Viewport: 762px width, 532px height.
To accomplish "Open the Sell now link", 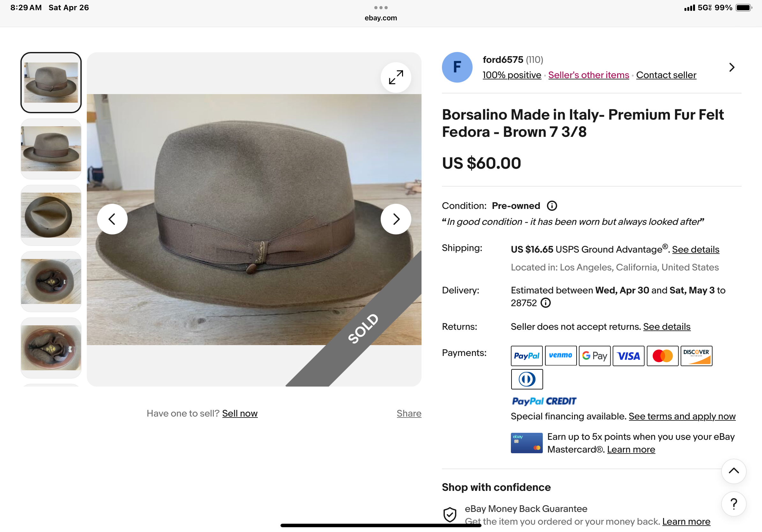I will 240,413.
